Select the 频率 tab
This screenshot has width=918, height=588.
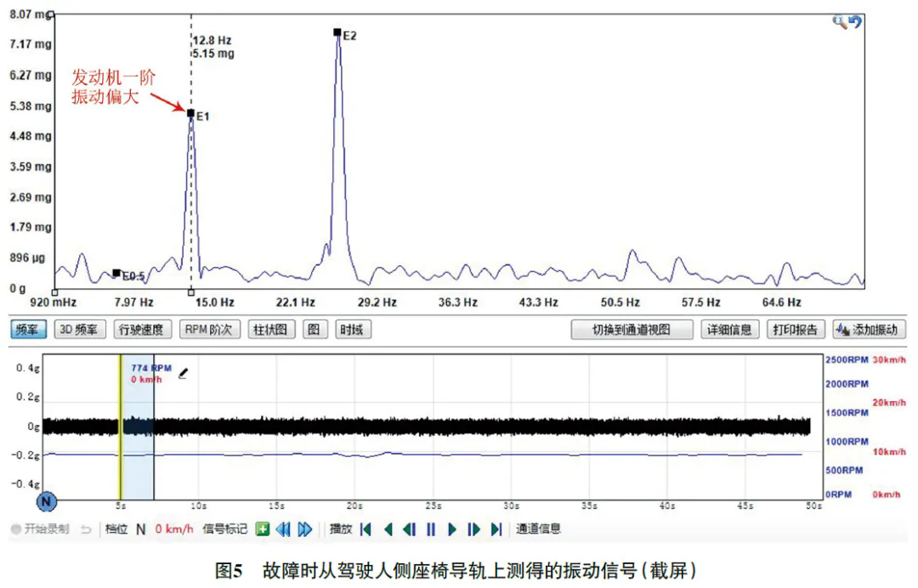pos(27,330)
